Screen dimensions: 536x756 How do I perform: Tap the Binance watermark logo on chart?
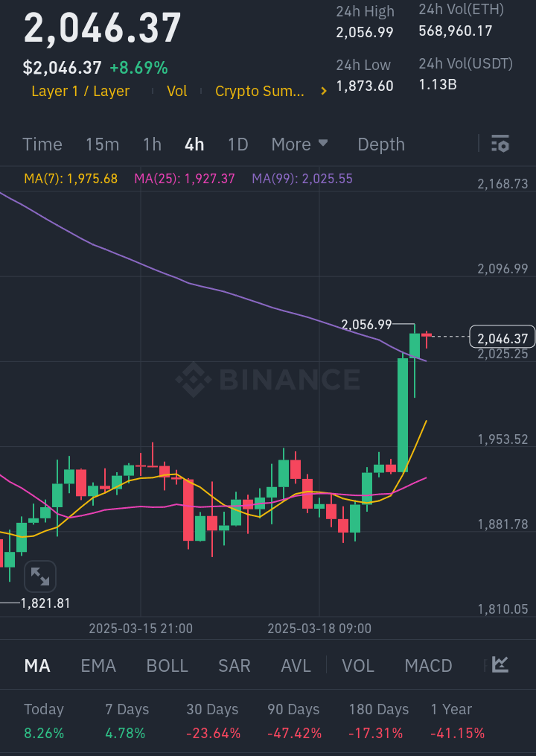(x=268, y=379)
